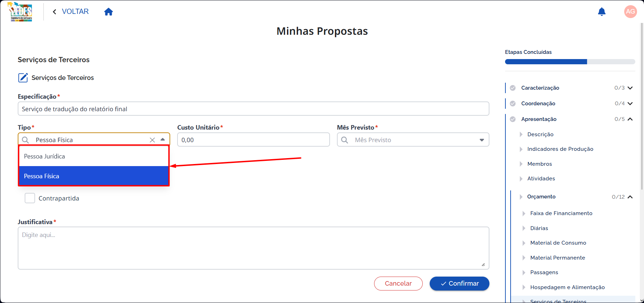Open the AG user avatar menu
The height and width of the screenshot is (303, 644).
[630, 11]
